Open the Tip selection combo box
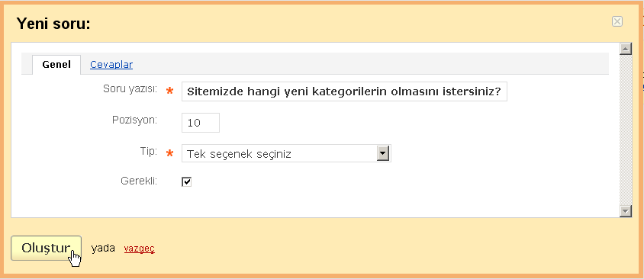Screen dimensions: 644x279 (286, 153)
